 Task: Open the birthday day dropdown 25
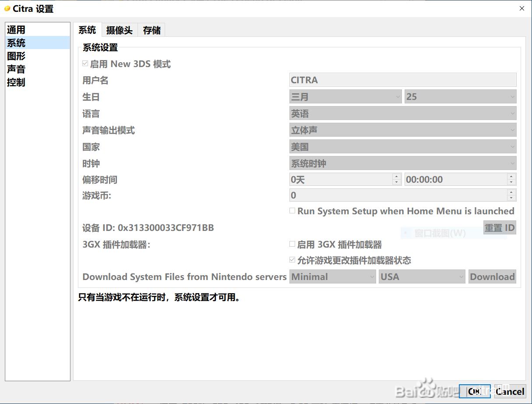pyautogui.click(x=461, y=97)
